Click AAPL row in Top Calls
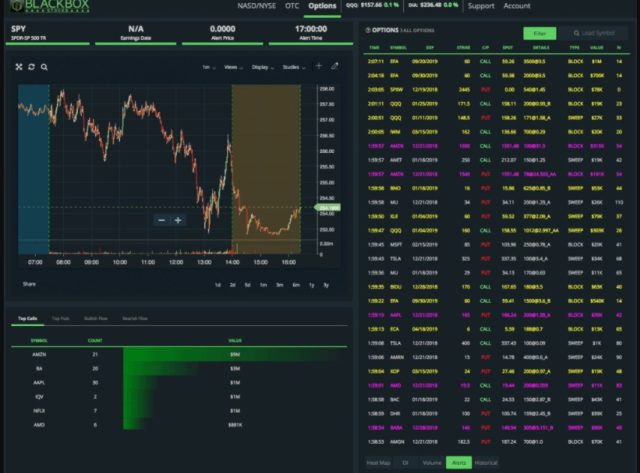Screen dimensions: 640x473 click(179, 383)
